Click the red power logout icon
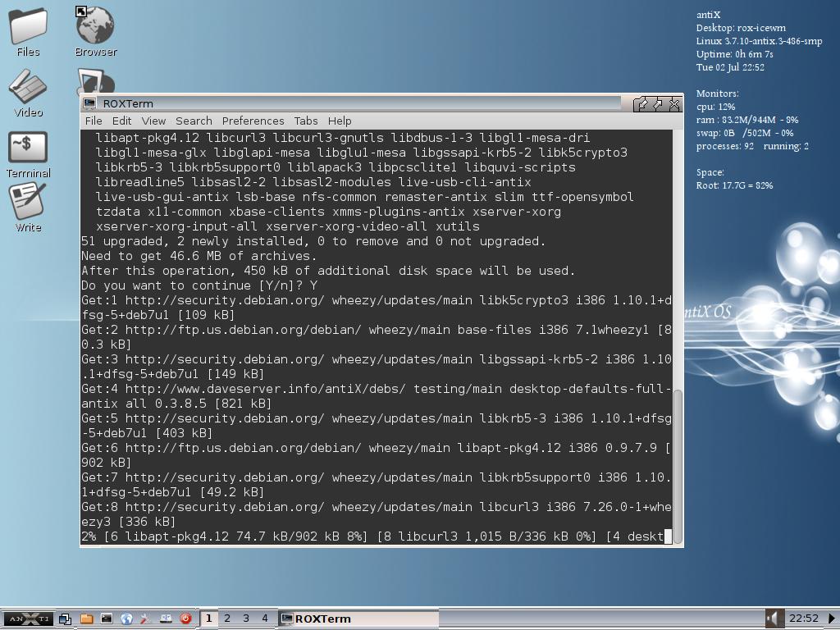 185,619
